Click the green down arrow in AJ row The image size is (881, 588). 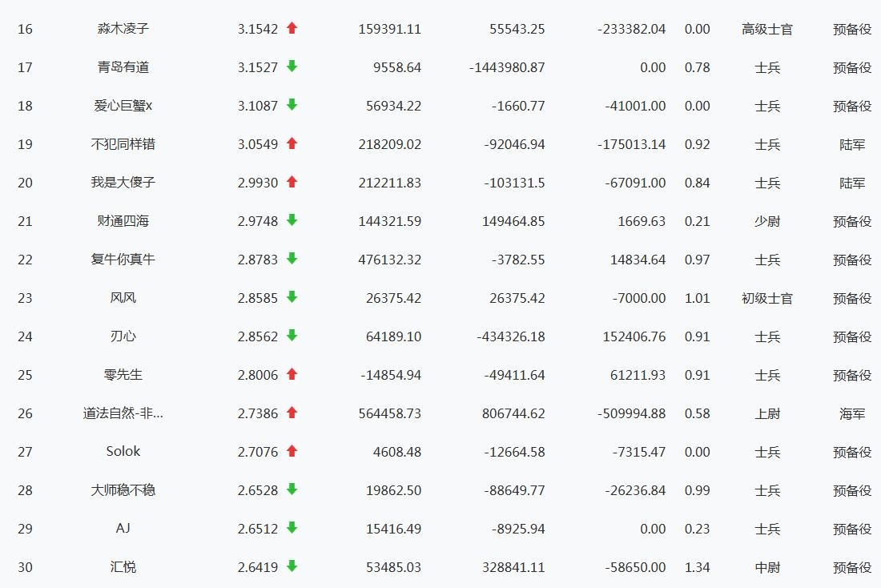tap(292, 528)
